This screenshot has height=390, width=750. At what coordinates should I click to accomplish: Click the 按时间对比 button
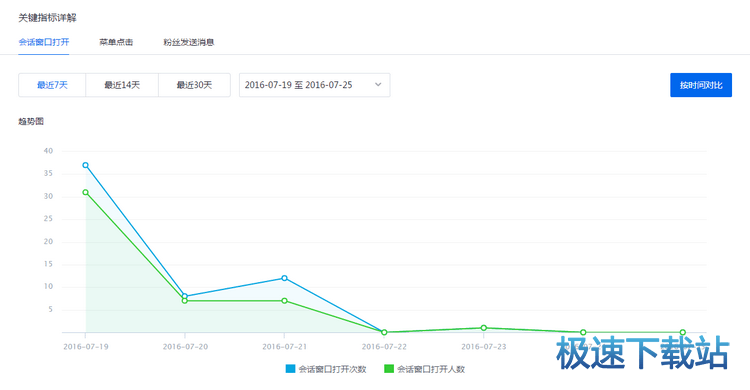[701, 85]
